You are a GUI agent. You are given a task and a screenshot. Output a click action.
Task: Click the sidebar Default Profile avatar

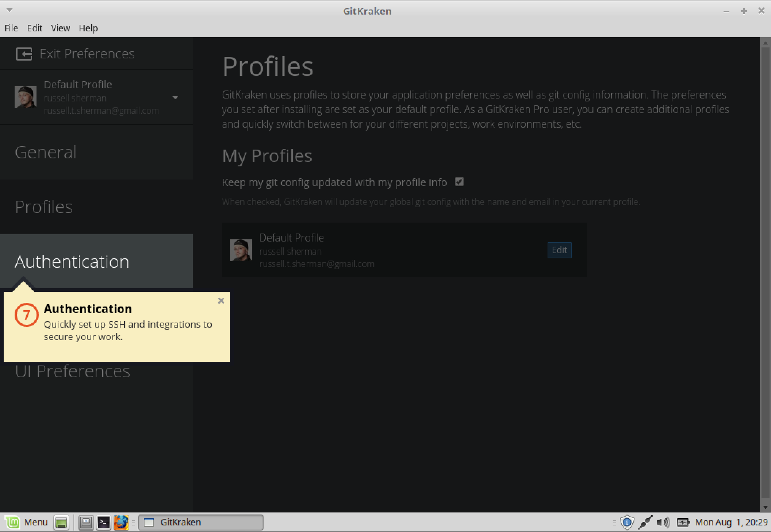tap(26, 97)
